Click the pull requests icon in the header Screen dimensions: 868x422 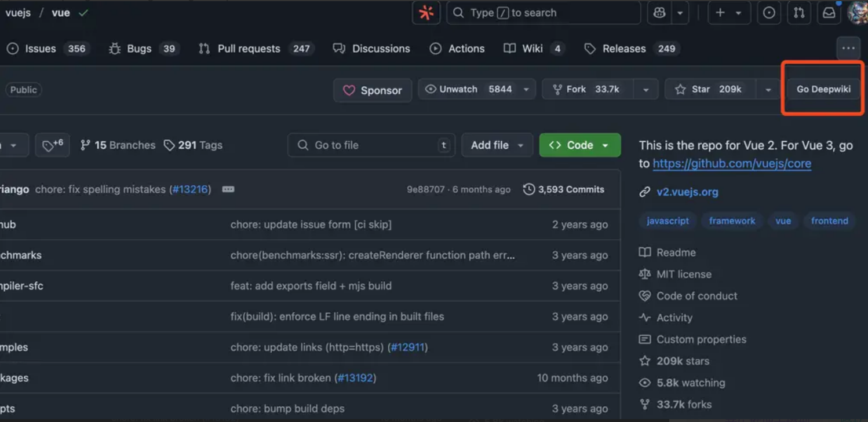pos(799,12)
